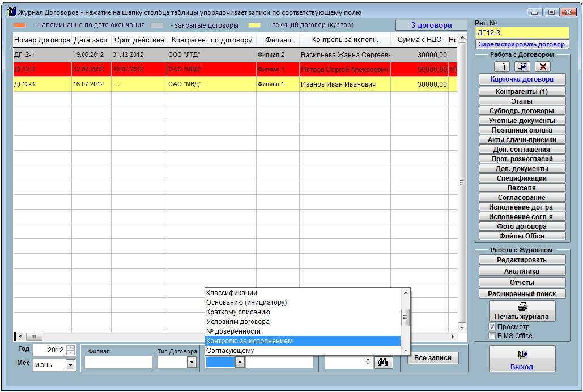Open 'Карточка договора' button
583x392 pixels.
point(522,79)
